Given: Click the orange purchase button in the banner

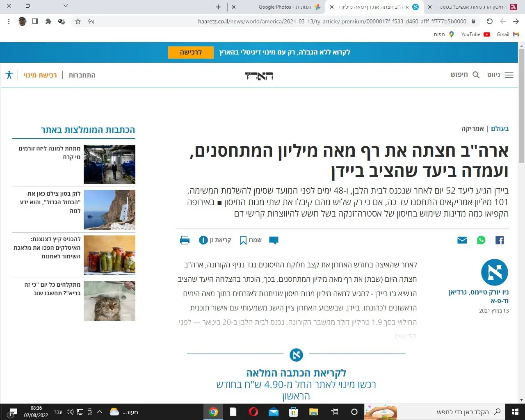Looking at the screenshot, I should click(191, 52).
